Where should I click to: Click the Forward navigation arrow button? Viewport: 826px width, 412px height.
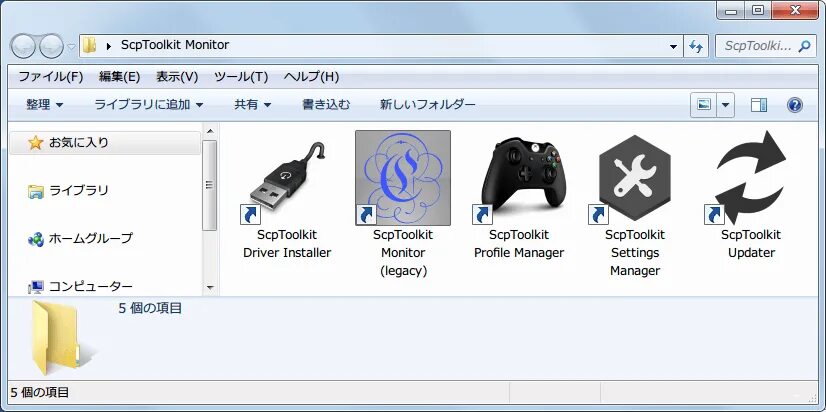click(x=52, y=46)
